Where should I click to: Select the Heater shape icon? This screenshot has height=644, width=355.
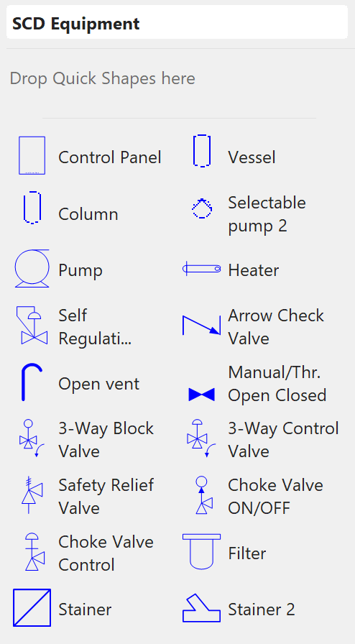202,269
